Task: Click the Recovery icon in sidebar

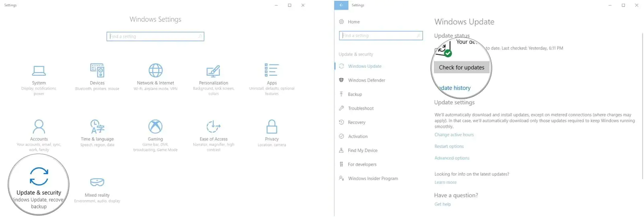Action: point(341,122)
